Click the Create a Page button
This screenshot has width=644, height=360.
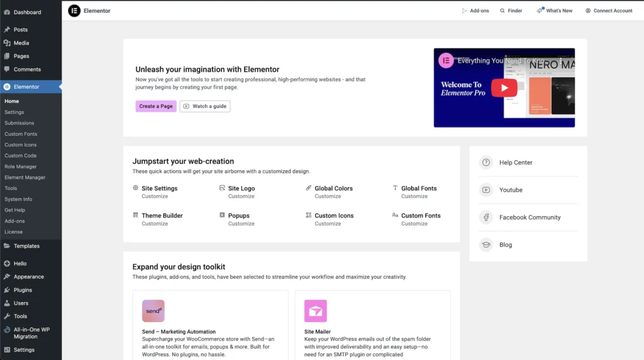click(x=156, y=106)
